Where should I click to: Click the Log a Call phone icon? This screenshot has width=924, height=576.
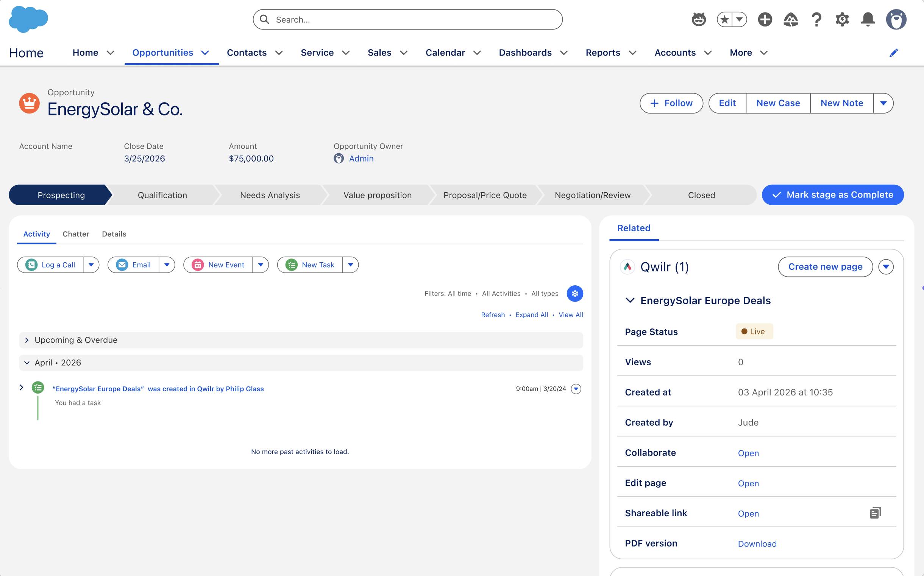tap(31, 265)
